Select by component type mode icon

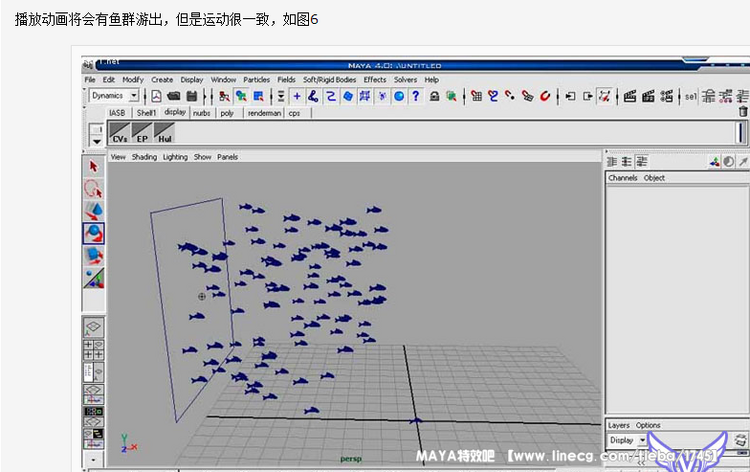[258, 96]
